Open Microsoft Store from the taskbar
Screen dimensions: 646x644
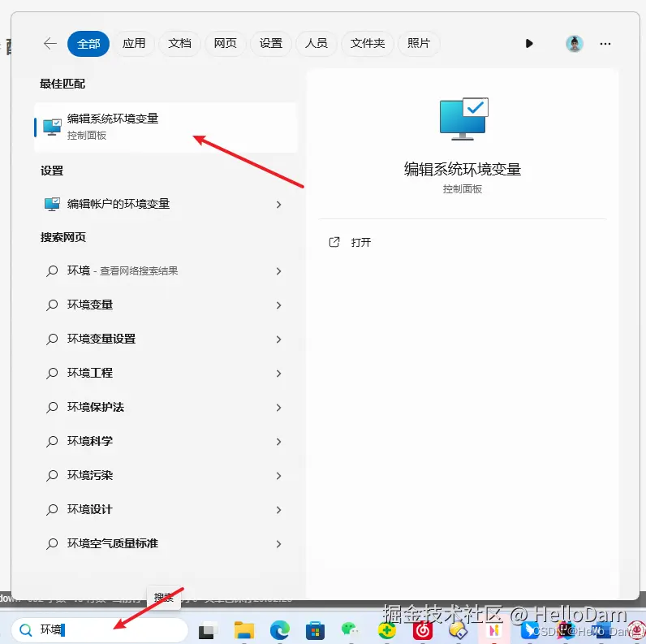pyautogui.click(x=315, y=630)
